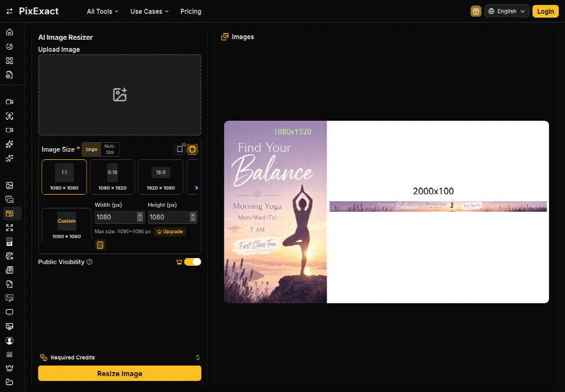Toggle the Public Visibility switch
Screen dimensions: 565x392
[x=193, y=262]
